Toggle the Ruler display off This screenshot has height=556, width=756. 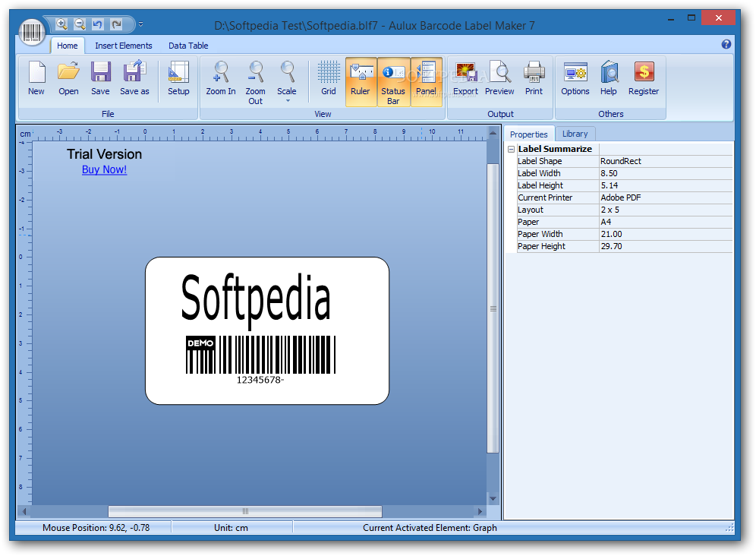[361, 81]
